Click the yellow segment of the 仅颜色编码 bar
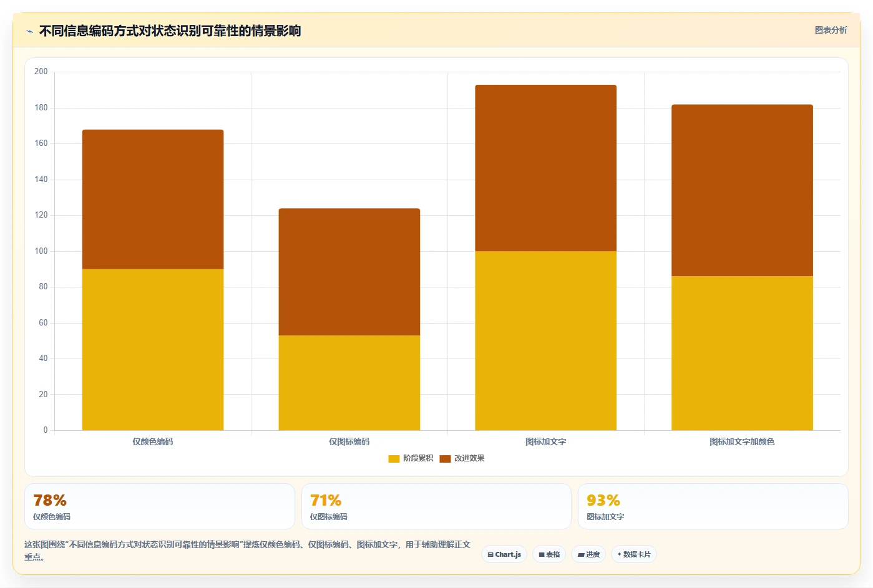This screenshot has height=588, width=873. (x=153, y=350)
